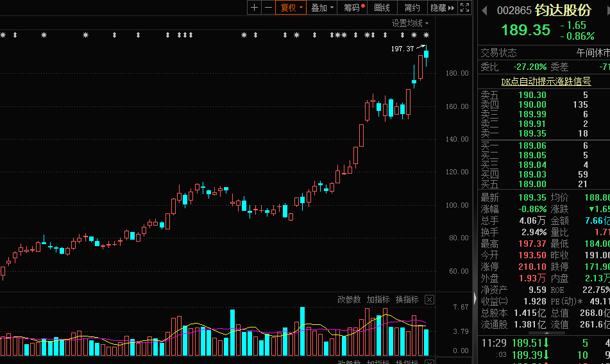Open the DK点自动提示涨跌信号 link
Screen dimensions: 610x364
[x=545, y=81]
